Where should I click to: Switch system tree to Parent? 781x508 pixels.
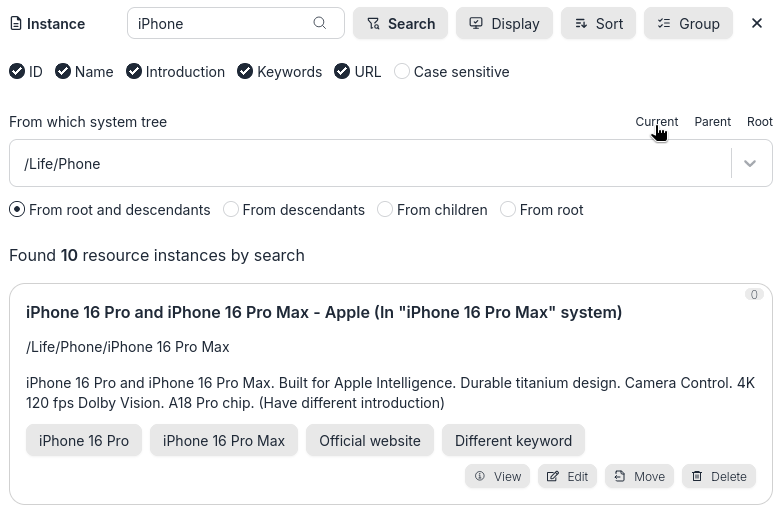point(712,122)
